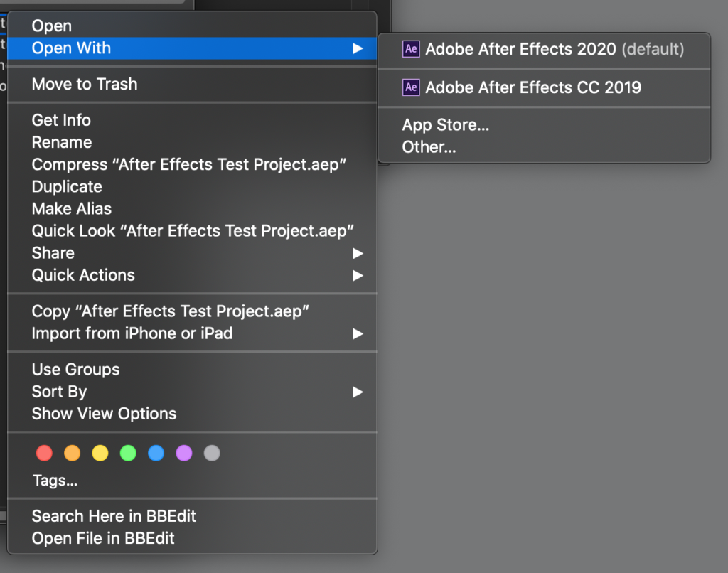This screenshot has width=728, height=573.
Task: Choose Open from the context menu
Action: [192, 26]
